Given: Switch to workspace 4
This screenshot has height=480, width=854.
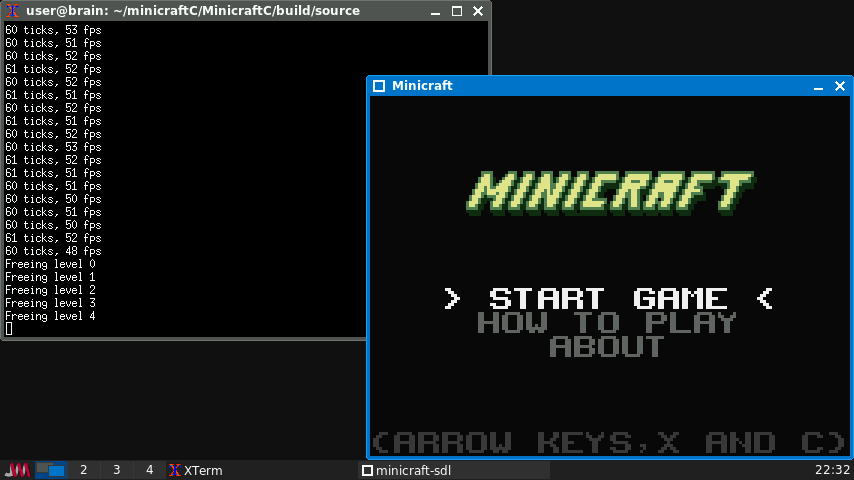Looking at the screenshot, I should coord(150,470).
